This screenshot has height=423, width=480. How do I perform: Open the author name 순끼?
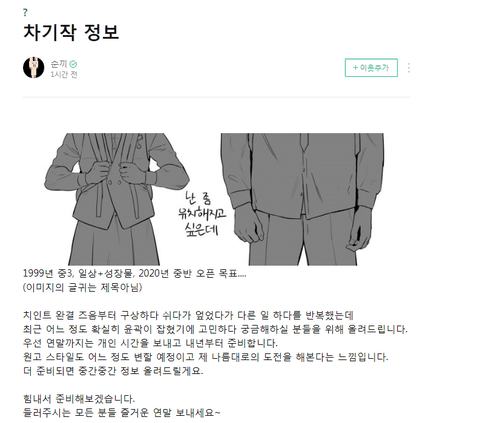tap(59, 64)
